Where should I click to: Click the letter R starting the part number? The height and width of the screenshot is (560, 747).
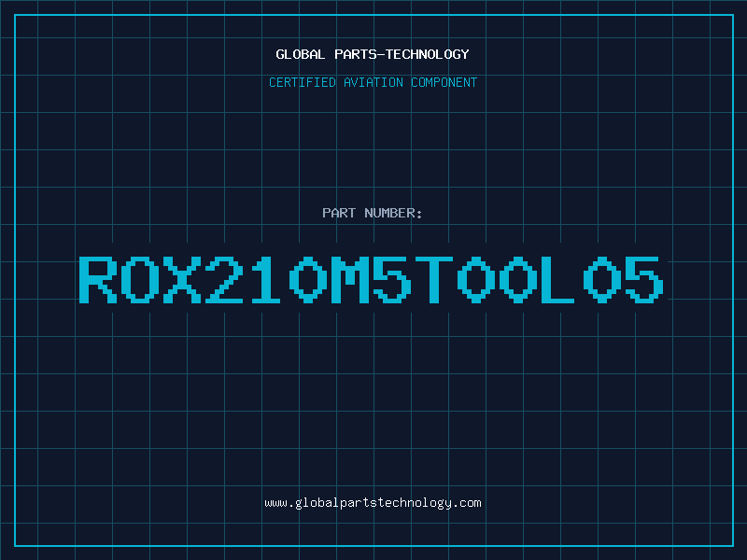pyautogui.click(x=97, y=279)
